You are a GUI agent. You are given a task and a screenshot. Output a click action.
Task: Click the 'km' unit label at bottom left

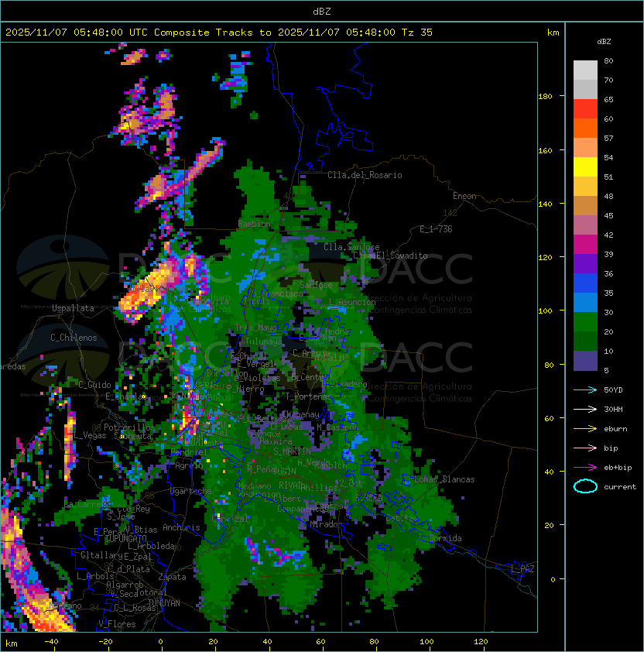point(12,643)
